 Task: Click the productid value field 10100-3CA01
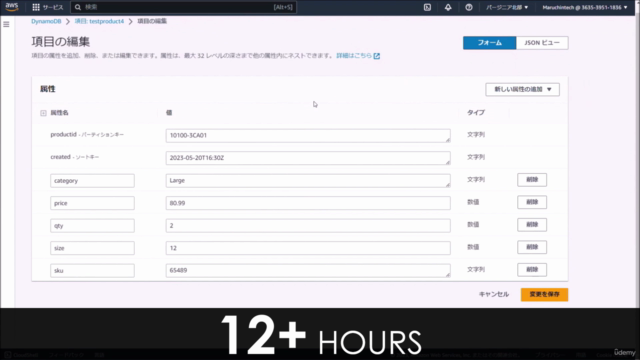[308, 136]
